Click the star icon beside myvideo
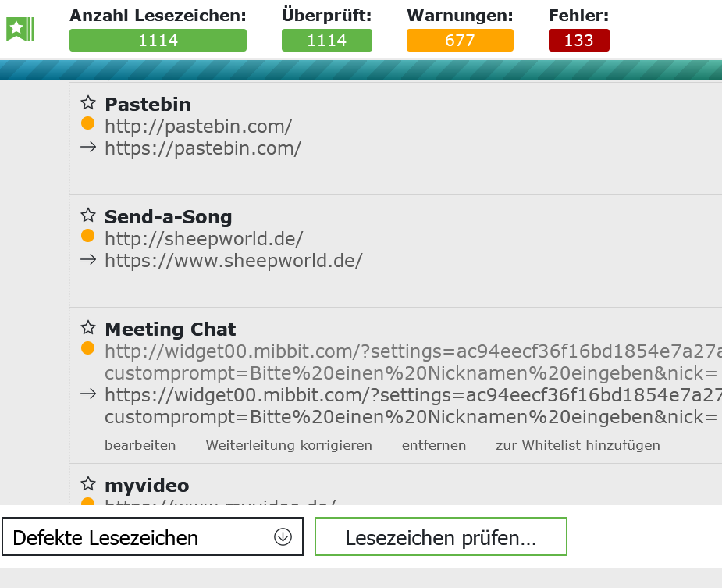 pos(88,484)
